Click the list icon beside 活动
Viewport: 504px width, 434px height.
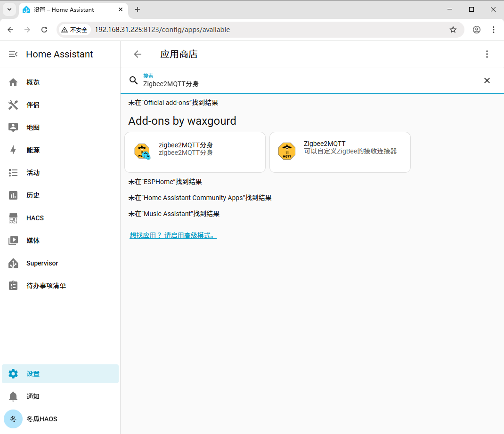[x=13, y=173]
